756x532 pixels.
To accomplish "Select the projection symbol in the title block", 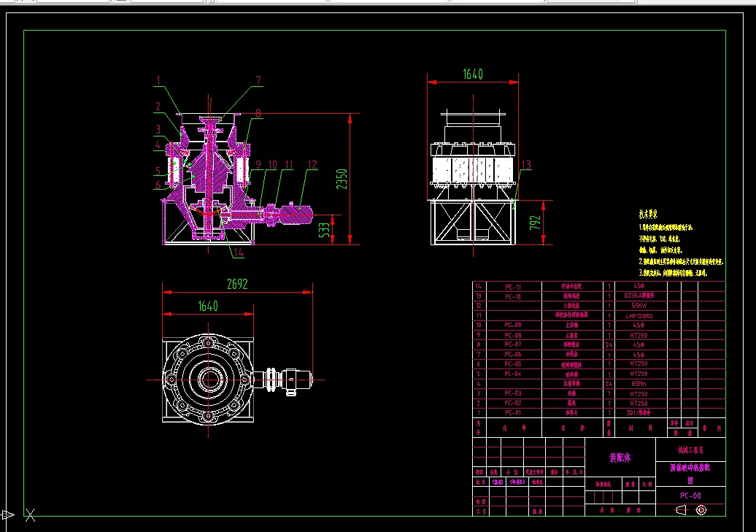I will pos(691,510).
